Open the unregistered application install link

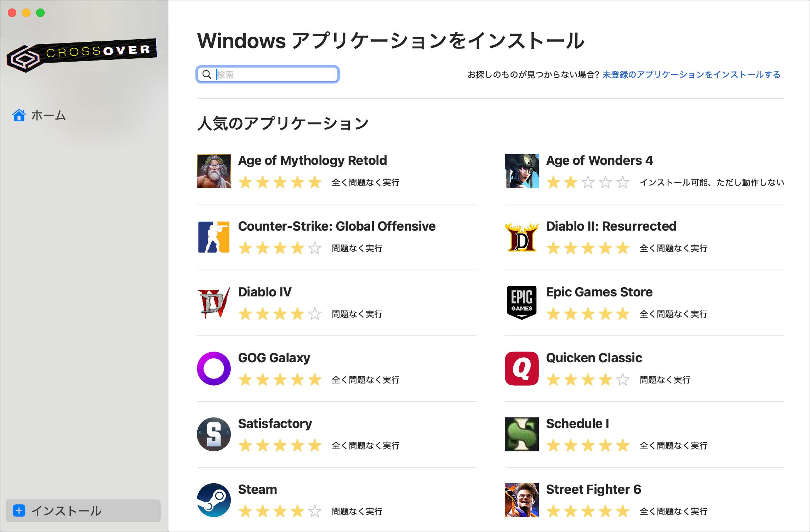click(691, 75)
